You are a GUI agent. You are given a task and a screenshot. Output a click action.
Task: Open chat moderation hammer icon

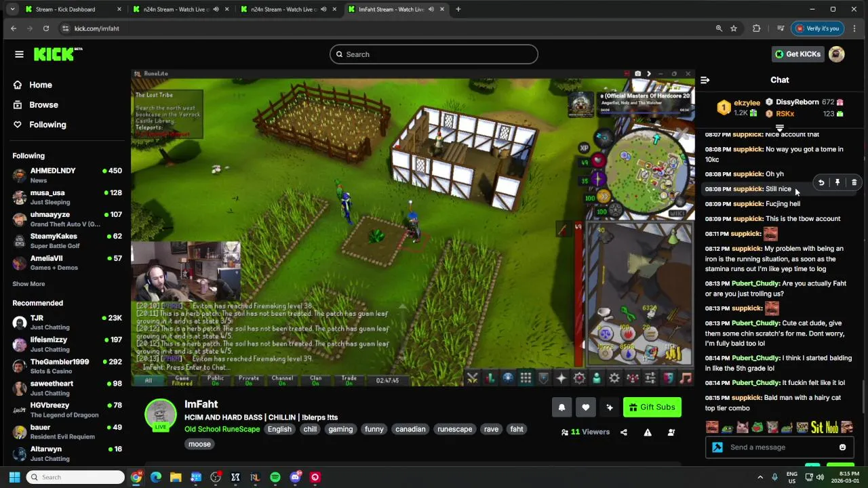point(717,447)
